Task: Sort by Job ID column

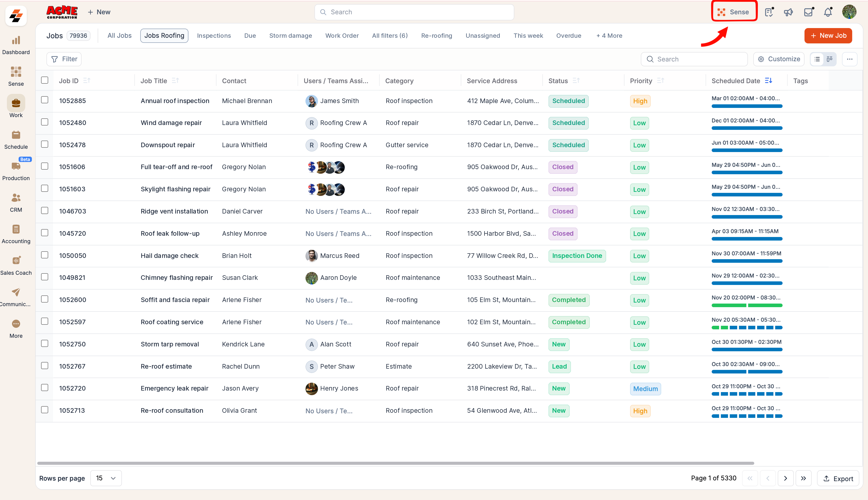Action: point(86,80)
